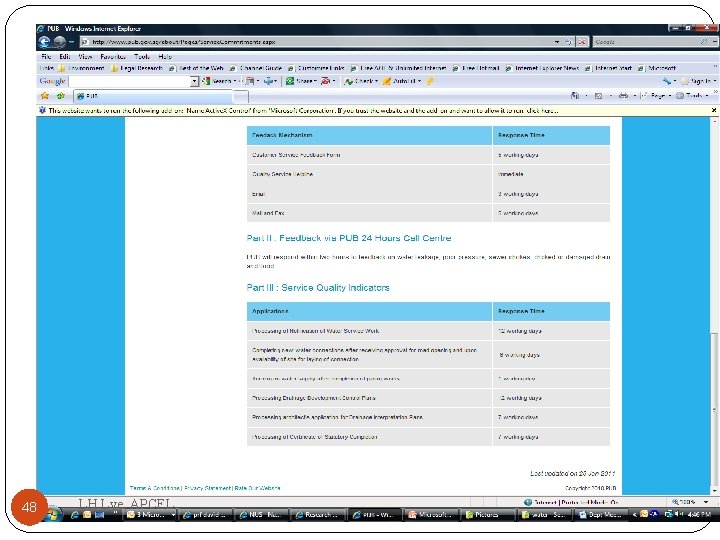
Task: Open the Help menu
Action: click(165, 56)
